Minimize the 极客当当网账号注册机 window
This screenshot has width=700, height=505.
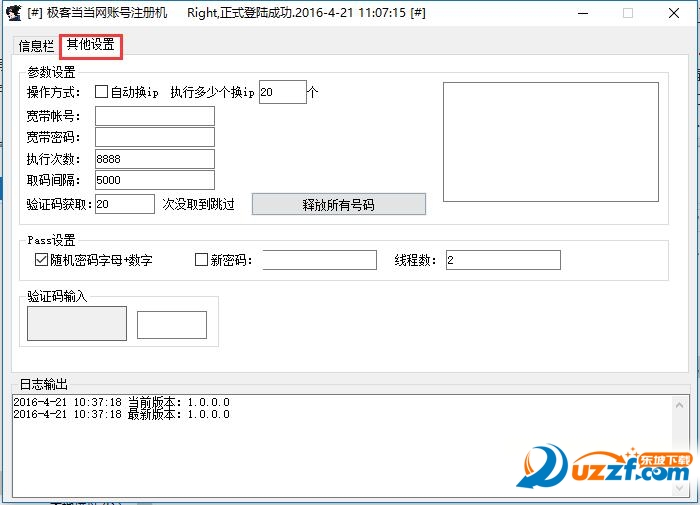coord(583,13)
